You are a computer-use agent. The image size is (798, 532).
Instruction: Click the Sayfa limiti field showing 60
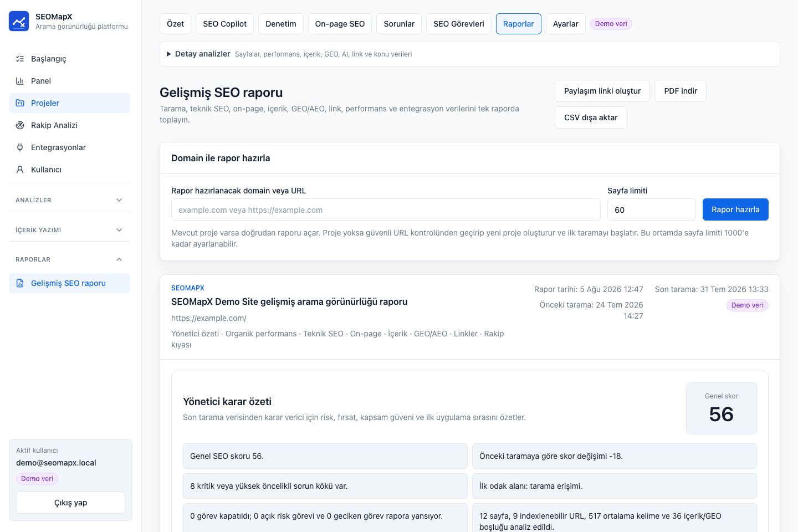(652, 209)
